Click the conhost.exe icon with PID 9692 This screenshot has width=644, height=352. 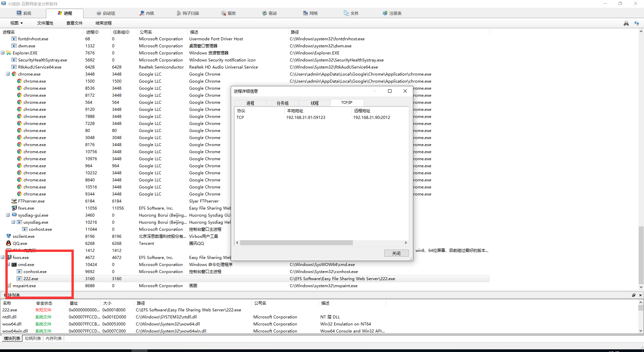19,272
